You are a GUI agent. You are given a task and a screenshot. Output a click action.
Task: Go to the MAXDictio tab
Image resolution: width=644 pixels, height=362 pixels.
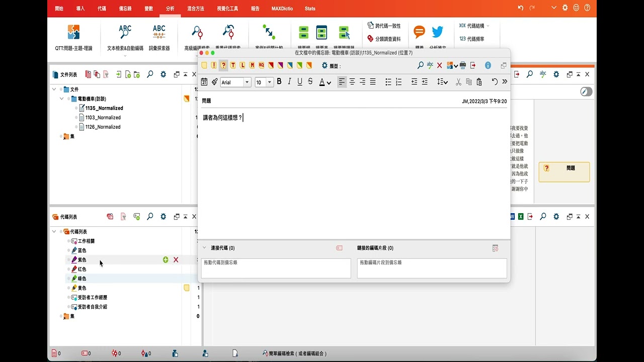click(283, 9)
